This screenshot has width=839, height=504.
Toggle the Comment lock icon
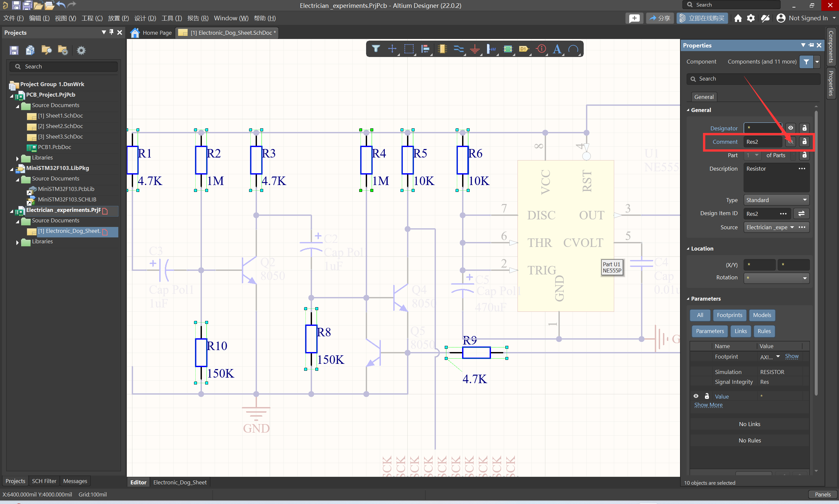(804, 141)
